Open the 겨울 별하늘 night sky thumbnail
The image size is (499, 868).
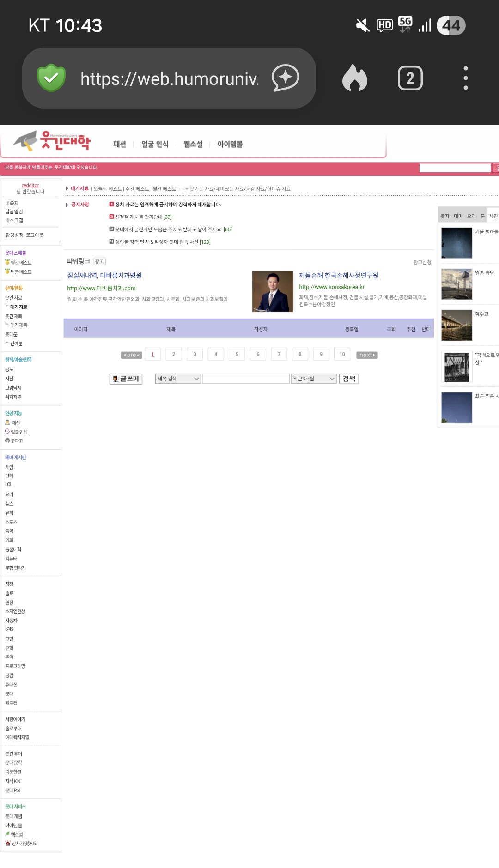tap(456, 243)
